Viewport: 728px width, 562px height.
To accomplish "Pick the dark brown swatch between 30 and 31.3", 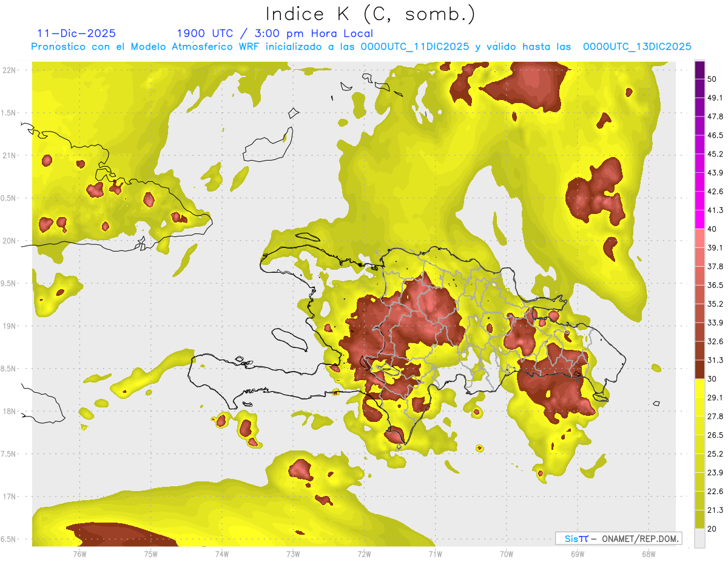I will pos(699,370).
